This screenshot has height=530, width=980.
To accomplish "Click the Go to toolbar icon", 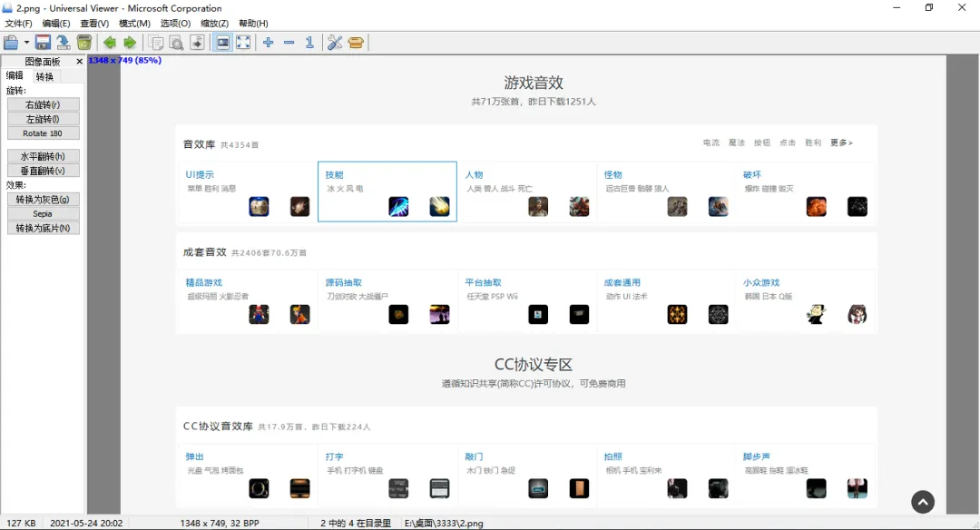I will (x=197, y=43).
